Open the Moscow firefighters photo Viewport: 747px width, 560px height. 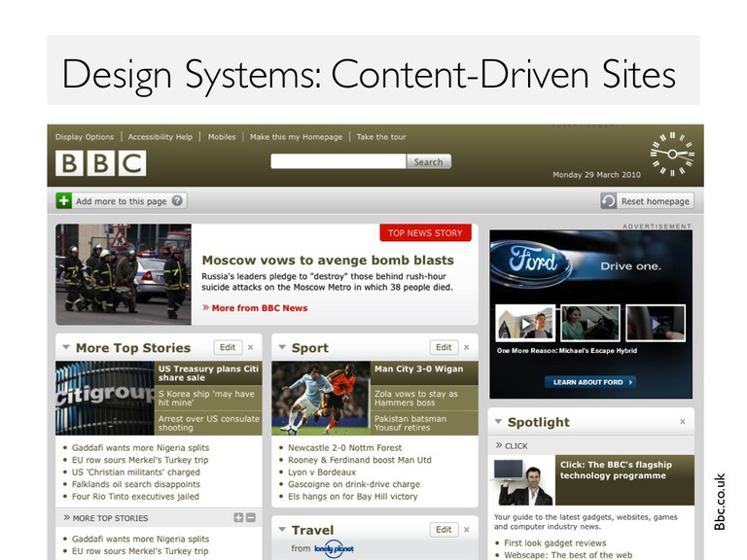[x=124, y=274]
